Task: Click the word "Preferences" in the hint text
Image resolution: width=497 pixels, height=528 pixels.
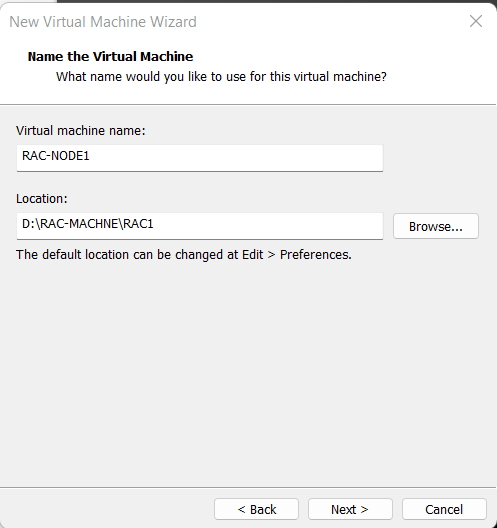Action: (316, 255)
